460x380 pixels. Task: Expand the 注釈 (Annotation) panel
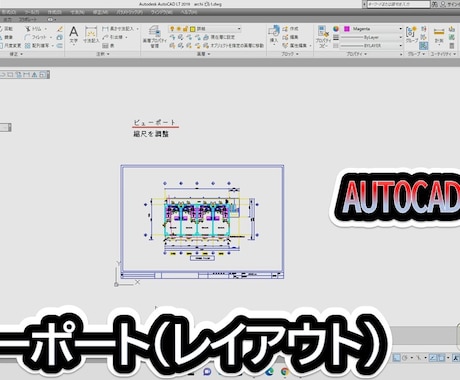103,54
